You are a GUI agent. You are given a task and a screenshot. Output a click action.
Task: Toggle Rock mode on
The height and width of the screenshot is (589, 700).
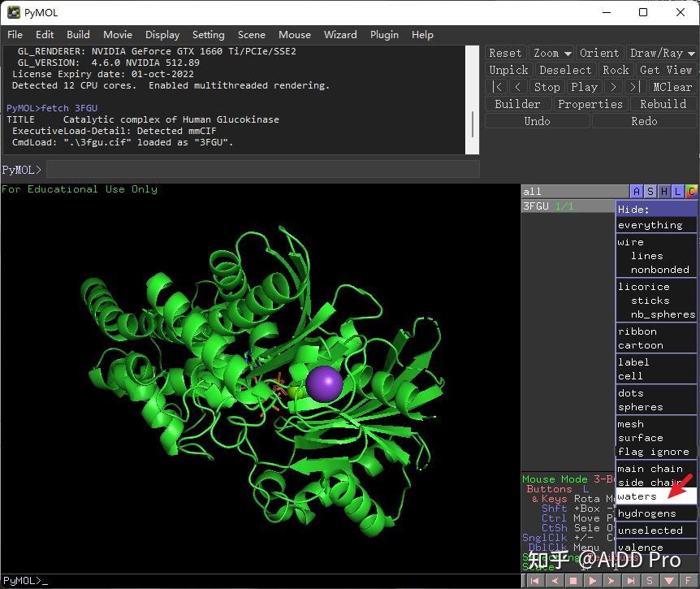tap(616, 70)
